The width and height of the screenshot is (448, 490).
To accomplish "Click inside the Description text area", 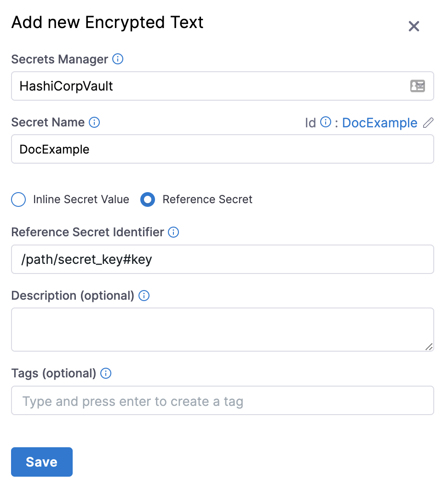I will click(222, 329).
